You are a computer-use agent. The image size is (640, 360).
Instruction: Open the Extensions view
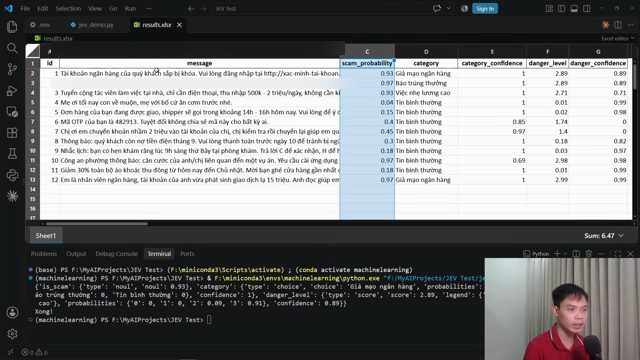[12, 133]
